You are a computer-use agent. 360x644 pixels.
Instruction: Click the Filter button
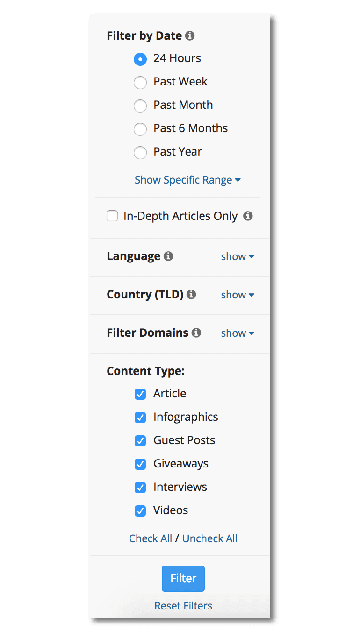tap(183, 578)
